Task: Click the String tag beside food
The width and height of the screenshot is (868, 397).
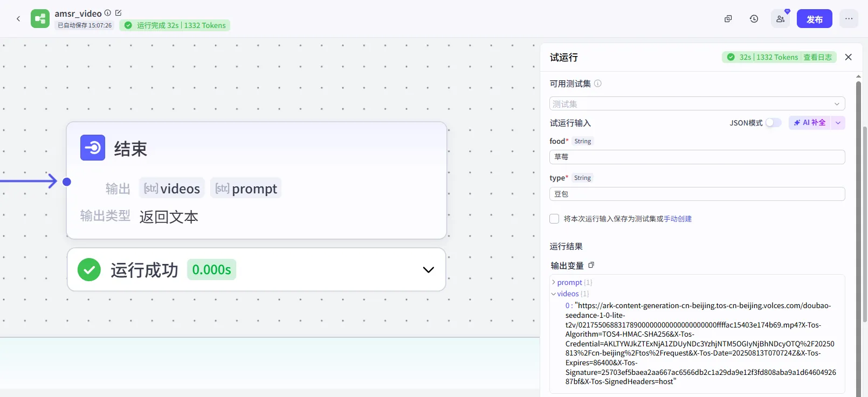Action: point(583,141)
